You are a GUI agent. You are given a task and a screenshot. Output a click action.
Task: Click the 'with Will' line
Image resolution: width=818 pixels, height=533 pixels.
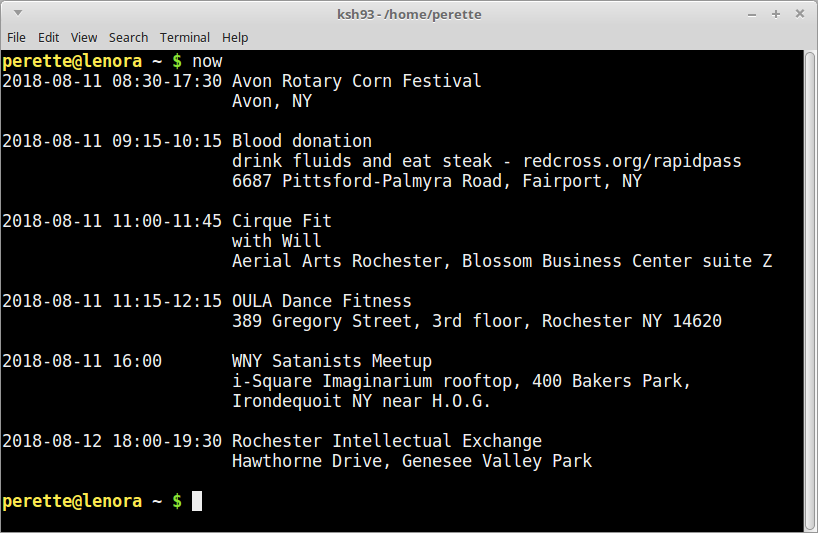click(276, 241)
